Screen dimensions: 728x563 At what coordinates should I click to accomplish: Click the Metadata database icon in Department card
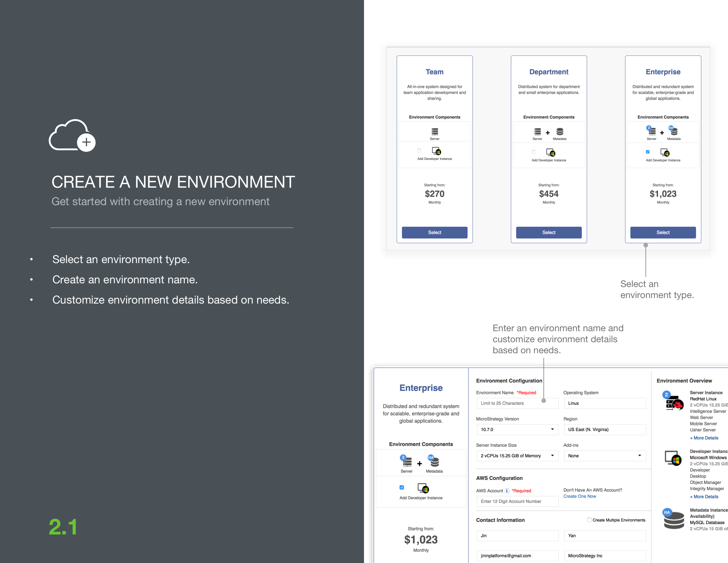(x=560, y=132)
